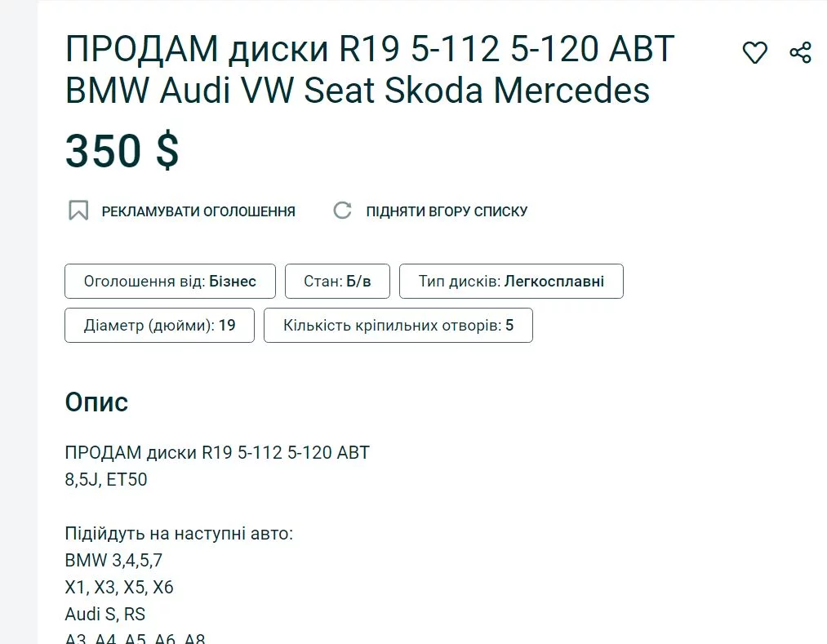Open the РЕКЛАМУВАТИ ОГОЛОШЕННЯ link
Viewport: 827px width, 644px height.
pos(198,211)
